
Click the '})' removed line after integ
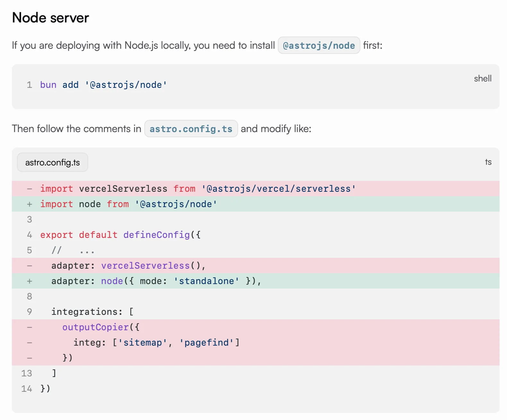[256, 358]
